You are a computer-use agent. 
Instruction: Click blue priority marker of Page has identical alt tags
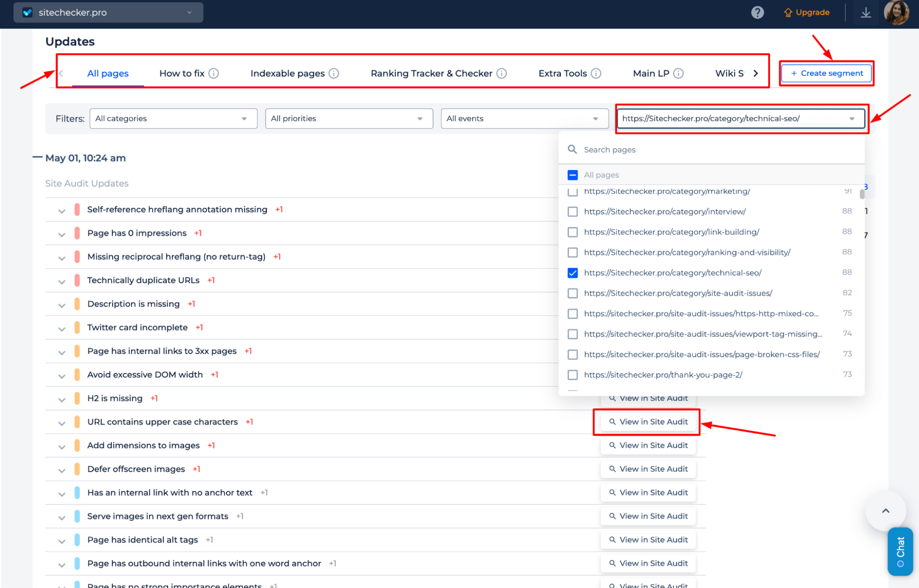(x=77, y=540)
